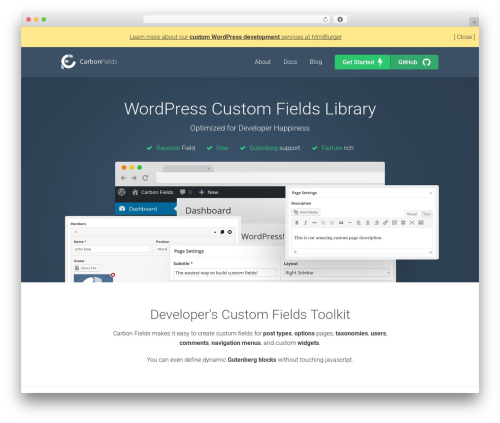This screenshot has height=423, width=500.
Task: Open a new tab with plus button
Action: pos(474,22)
